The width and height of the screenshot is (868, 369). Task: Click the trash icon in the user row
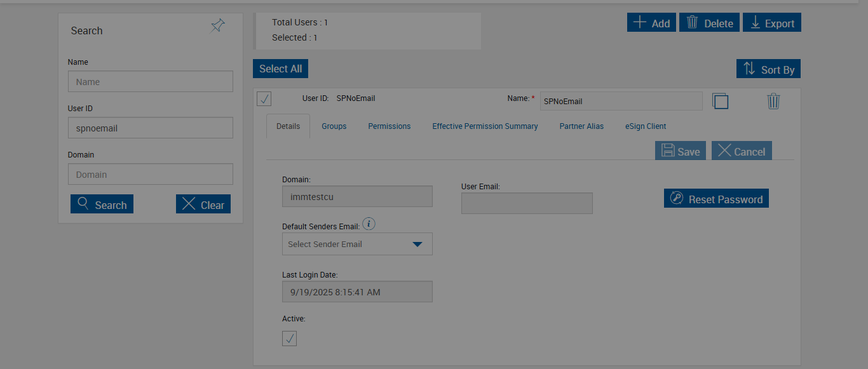click(x=773, y=101)
